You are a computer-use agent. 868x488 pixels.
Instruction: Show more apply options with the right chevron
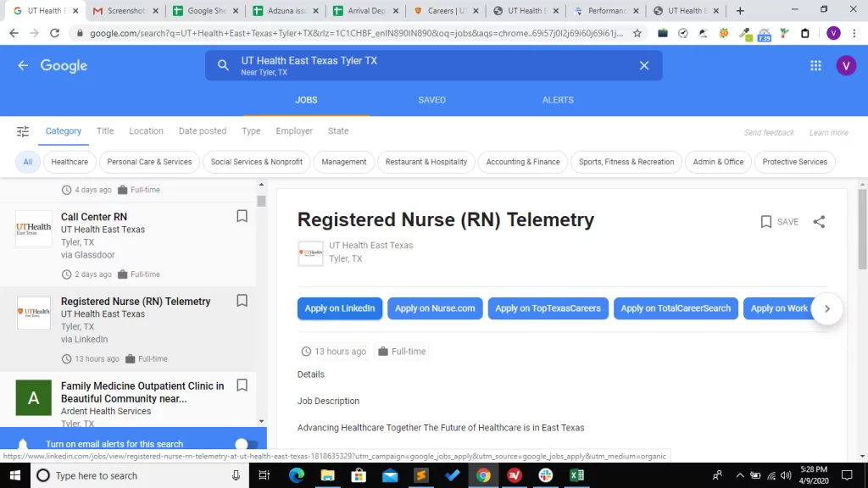tap(827, 308)
